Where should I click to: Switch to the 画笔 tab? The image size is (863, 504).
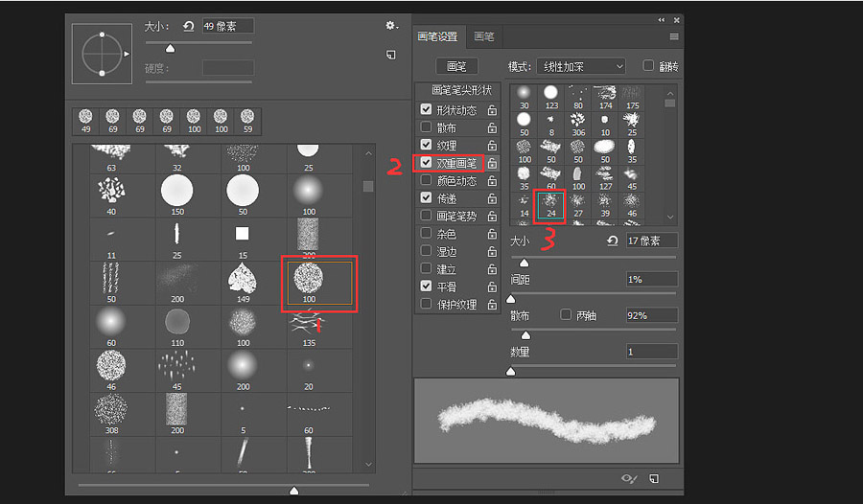click(484, 36)
